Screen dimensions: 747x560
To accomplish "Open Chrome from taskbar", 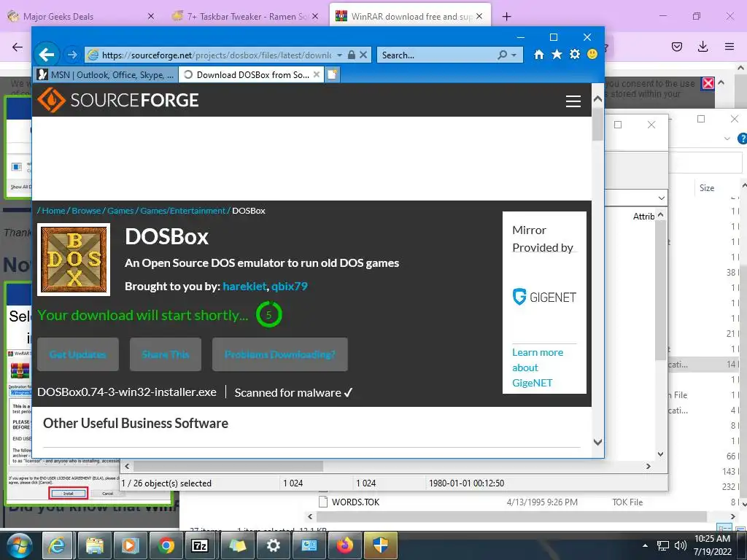I will click(x=166, y=545).
